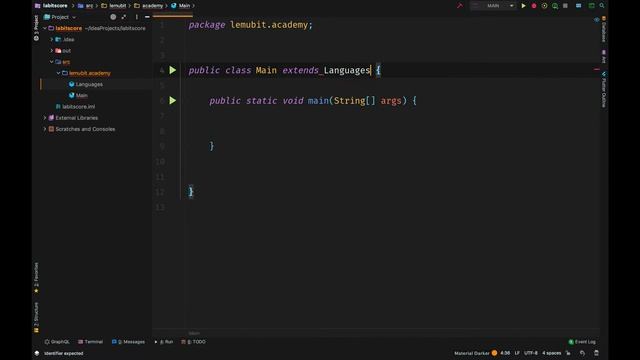
Task: Collapse the src folder
Action: point(51,62)
